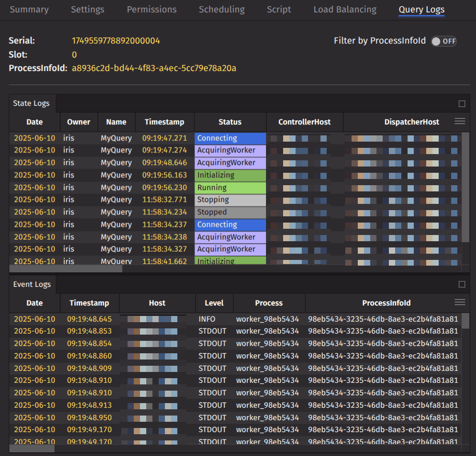Open Event Logs table hamburger menu

(459, 302)
